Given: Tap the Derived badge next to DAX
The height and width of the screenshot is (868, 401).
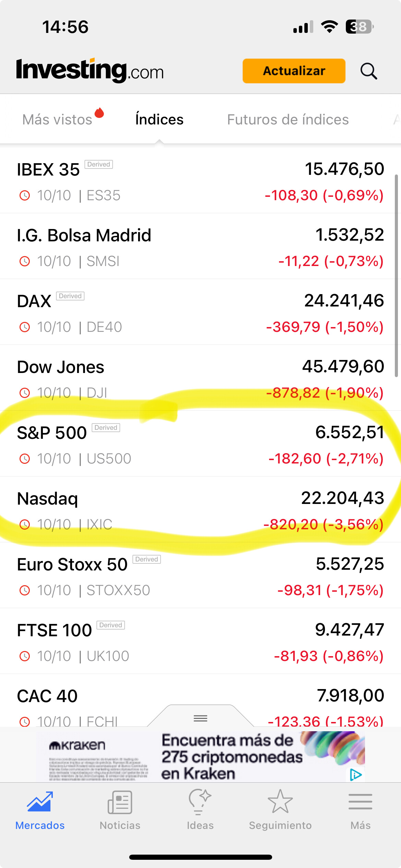Looking at the screenshot, I should 70,296.
